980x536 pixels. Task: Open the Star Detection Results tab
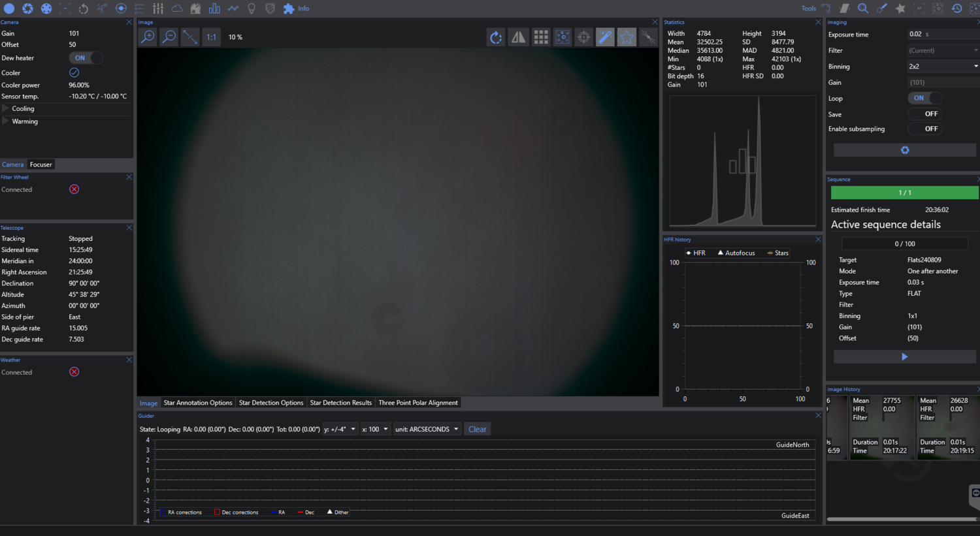pyautogui.click(x=340, y=403)
